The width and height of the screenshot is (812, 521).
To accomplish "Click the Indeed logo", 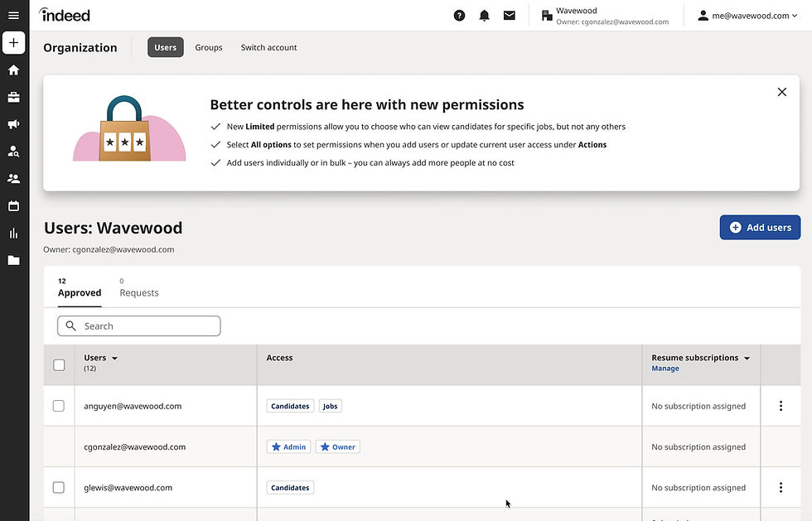I will click(x=65, y=15).
